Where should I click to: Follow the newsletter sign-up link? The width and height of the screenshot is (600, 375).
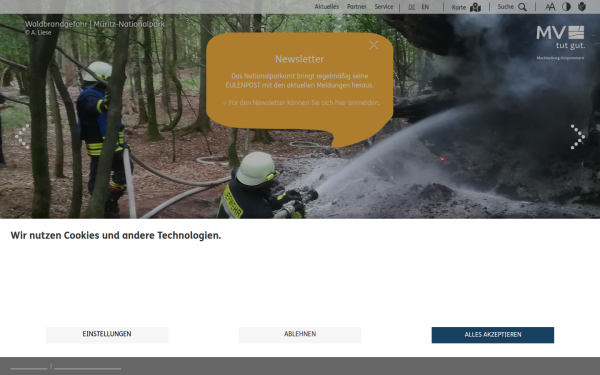[x=301, y=103]
